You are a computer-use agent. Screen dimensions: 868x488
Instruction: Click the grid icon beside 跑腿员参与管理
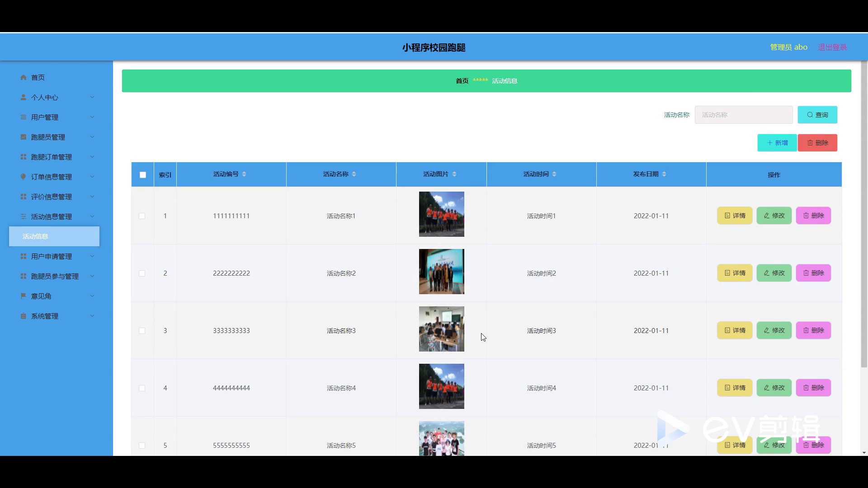pos(24,276)
